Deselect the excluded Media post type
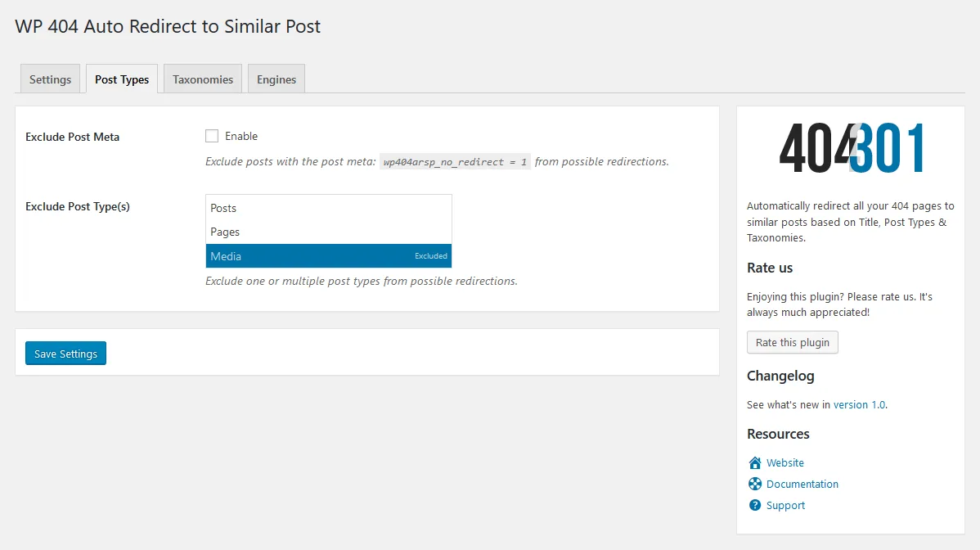 pyautogui.click(x=329, y=255)
